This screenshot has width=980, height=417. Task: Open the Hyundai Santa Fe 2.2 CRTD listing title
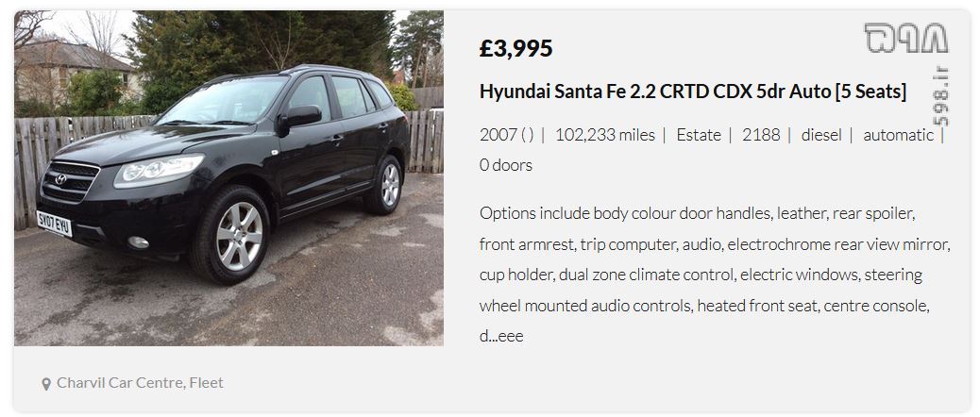point(692,92)
